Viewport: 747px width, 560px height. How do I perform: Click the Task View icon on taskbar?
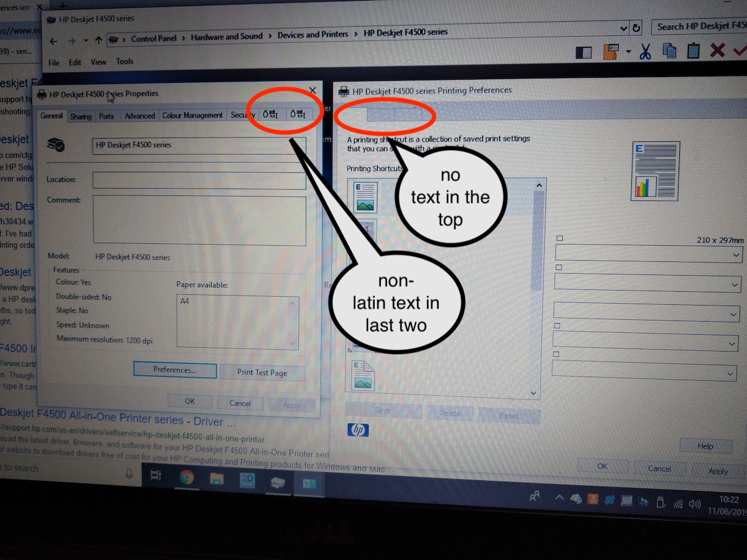click(156, 475)
